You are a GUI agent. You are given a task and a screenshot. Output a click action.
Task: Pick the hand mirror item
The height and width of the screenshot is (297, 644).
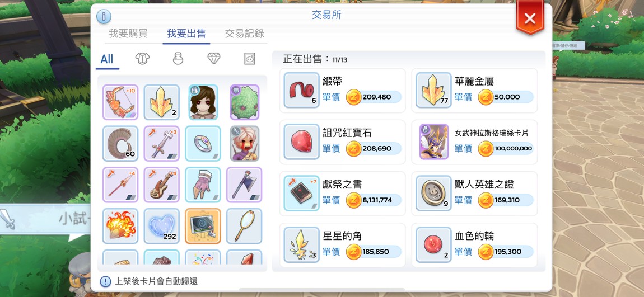click(x=244, y=225)
